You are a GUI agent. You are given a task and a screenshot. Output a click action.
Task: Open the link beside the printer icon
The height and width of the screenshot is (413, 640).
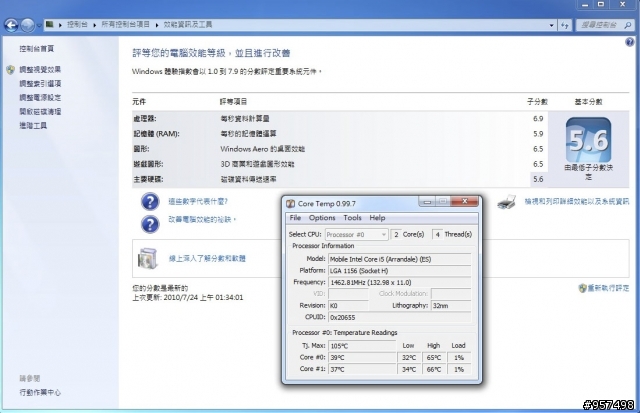point(576,201)
